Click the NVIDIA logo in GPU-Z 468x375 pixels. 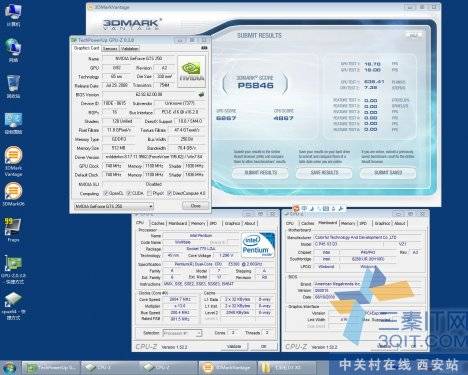192,71
